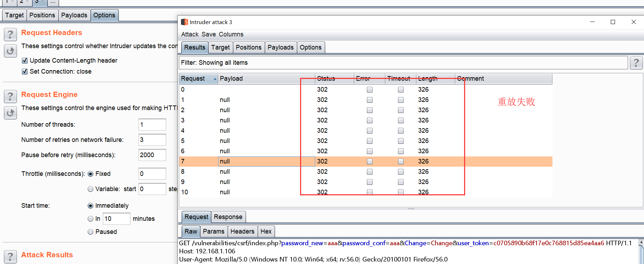
Task: Switch to the Raw view tab
Action: click(191, 231)
